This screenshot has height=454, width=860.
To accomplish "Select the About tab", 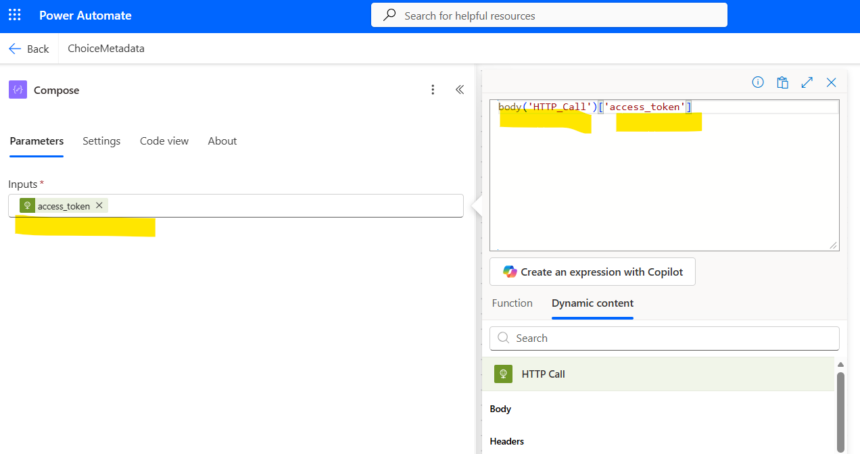I will coord(222,141).
